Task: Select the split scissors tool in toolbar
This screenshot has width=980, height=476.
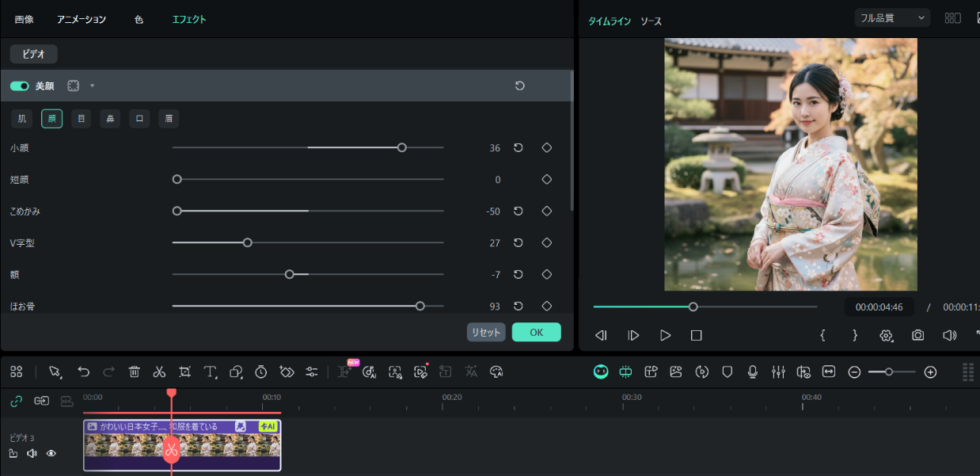Action: click(x=159, y=371)
